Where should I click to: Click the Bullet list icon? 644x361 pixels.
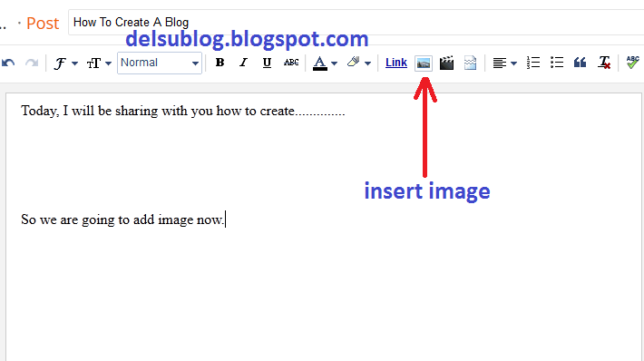pos(557,63)
